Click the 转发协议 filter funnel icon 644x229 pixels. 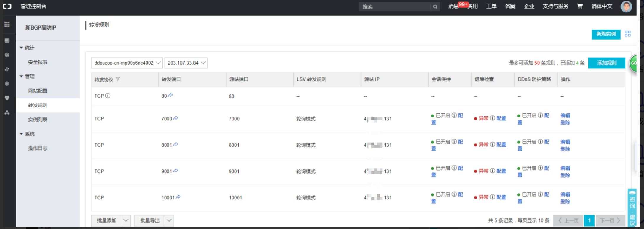[118, 79]
